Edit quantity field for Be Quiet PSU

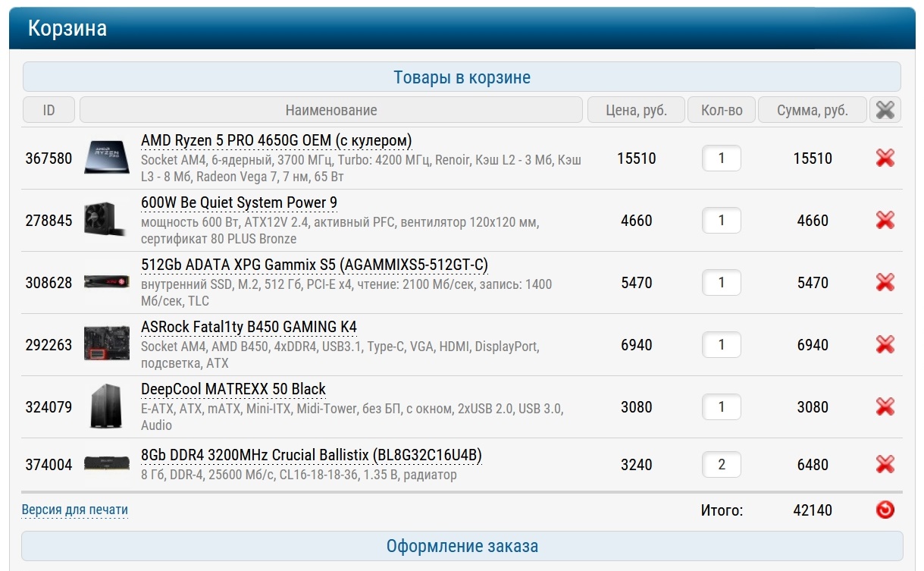[x=721, y=221]
